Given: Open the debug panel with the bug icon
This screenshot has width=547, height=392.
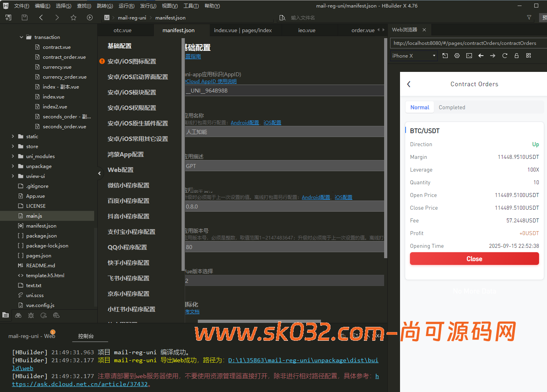Looking at the screenshot, I should [31, 315].
